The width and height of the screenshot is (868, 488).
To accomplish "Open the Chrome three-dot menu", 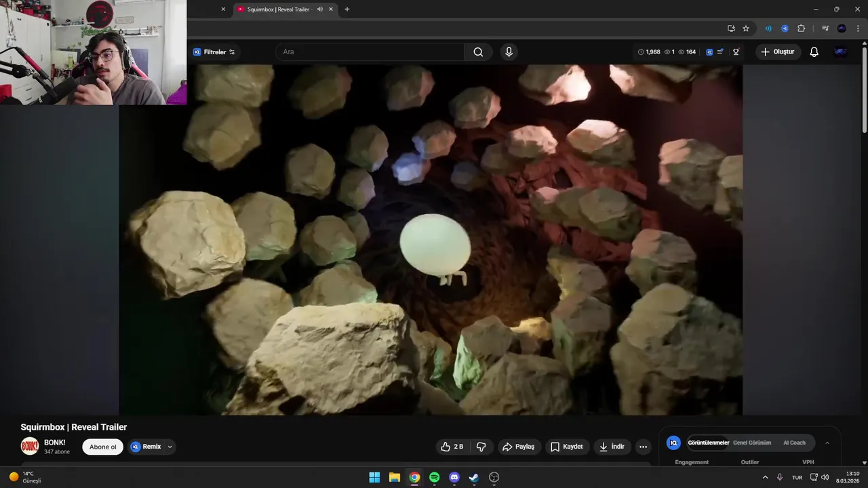I will coord(858,28).
